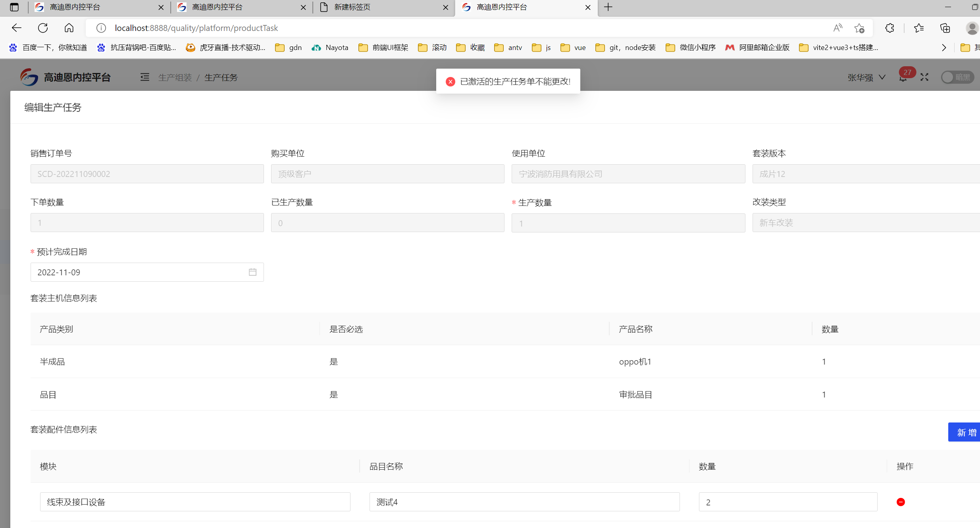Open 微信小程序 bookmark folder
Screen dimensions: 980x528
pyautogui.click(x=691, y=48)
